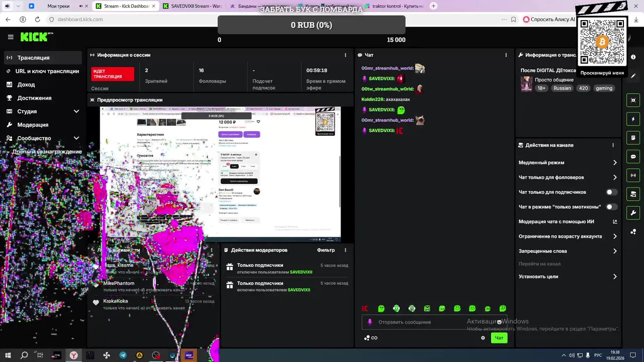Open the volume control in system tray
Viewport: 644px width, 362px height.
coord(572,355)
